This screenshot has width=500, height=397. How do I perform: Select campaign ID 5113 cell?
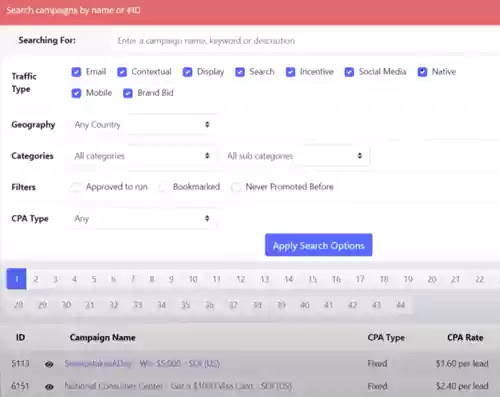click(20, 363)
